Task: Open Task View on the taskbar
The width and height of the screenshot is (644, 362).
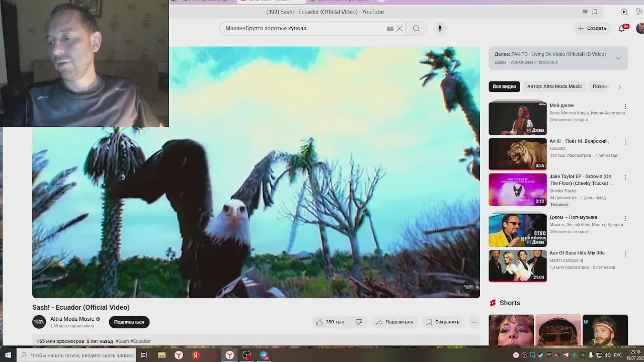Action: (144, 355)
